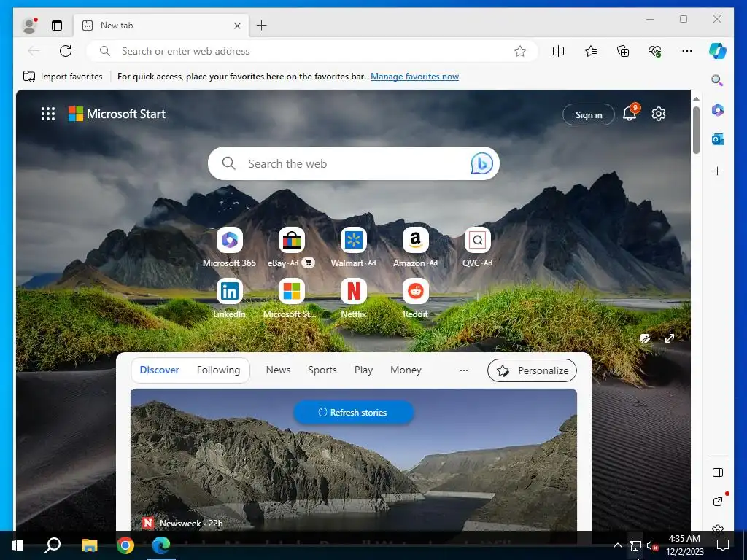The height and width of the screenshot is (560, 747).
Task: Open sidebar Microsoft 365 icon
Action: point(718,110)
